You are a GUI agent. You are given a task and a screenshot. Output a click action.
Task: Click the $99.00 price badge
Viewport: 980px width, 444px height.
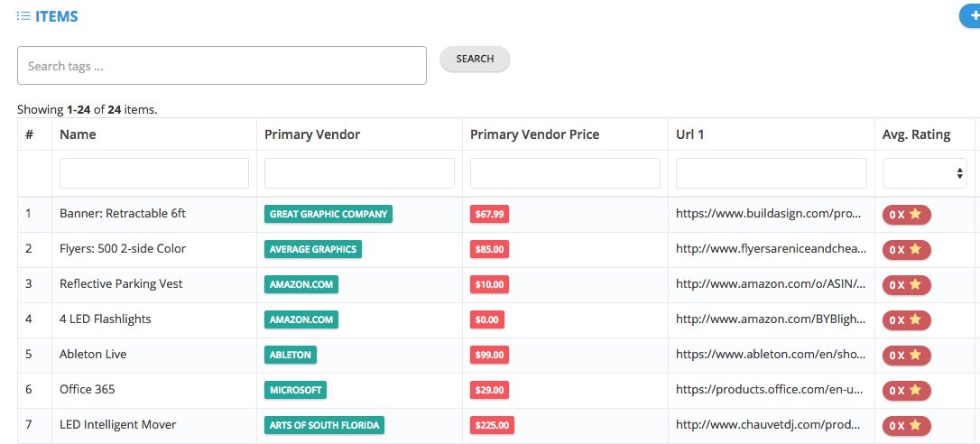(x=489, y=355)
